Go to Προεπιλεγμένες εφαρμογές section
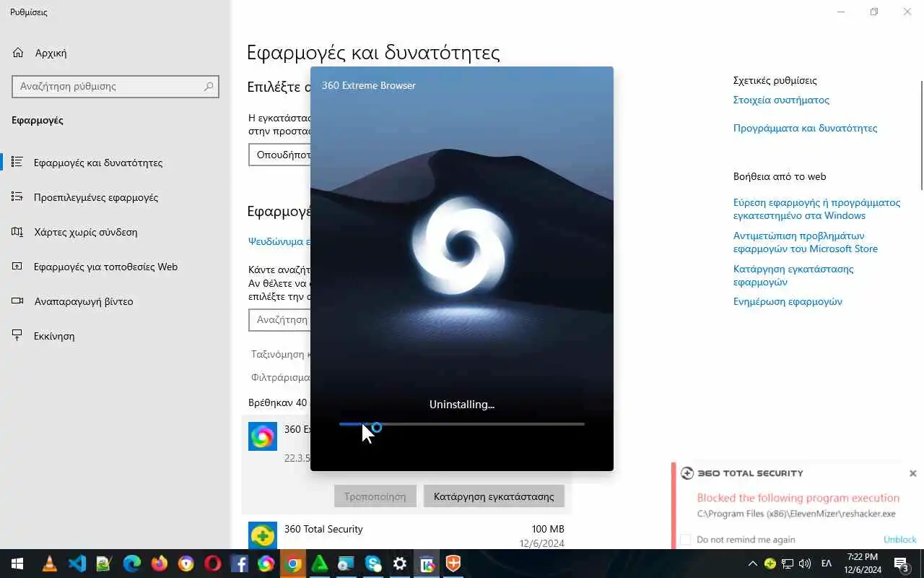 coord(115,197)
